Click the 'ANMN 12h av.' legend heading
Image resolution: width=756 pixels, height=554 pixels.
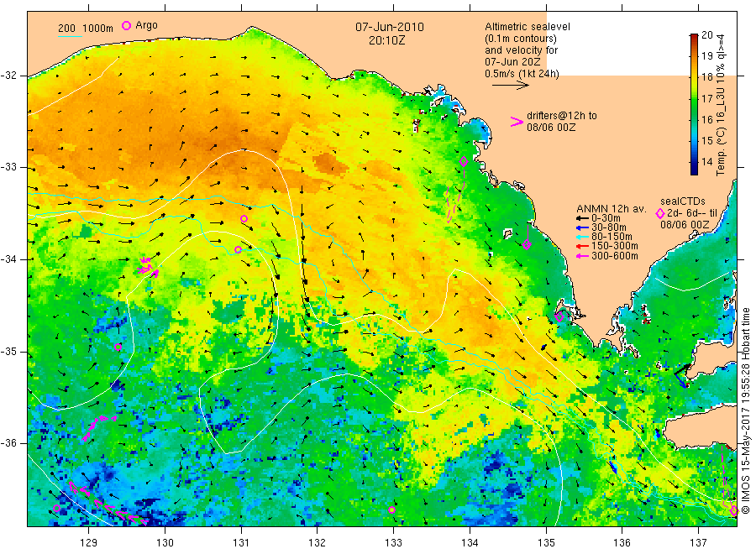[x=612, y=209]
